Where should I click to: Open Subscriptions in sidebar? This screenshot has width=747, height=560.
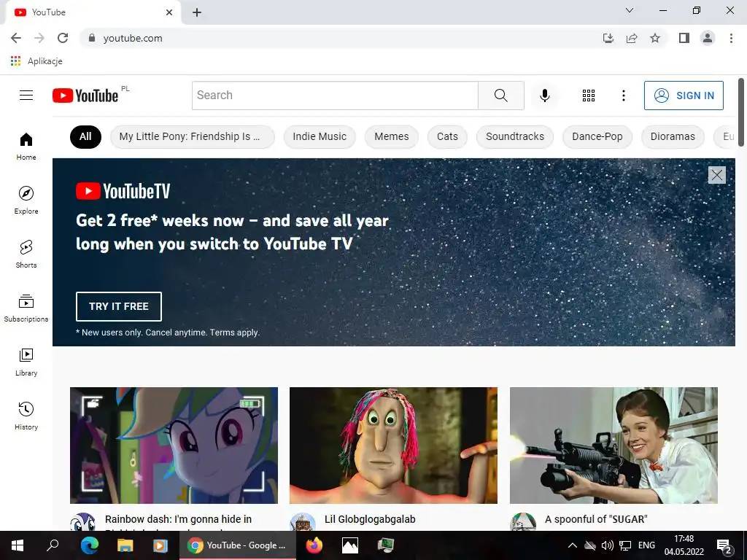click(26, 308)
